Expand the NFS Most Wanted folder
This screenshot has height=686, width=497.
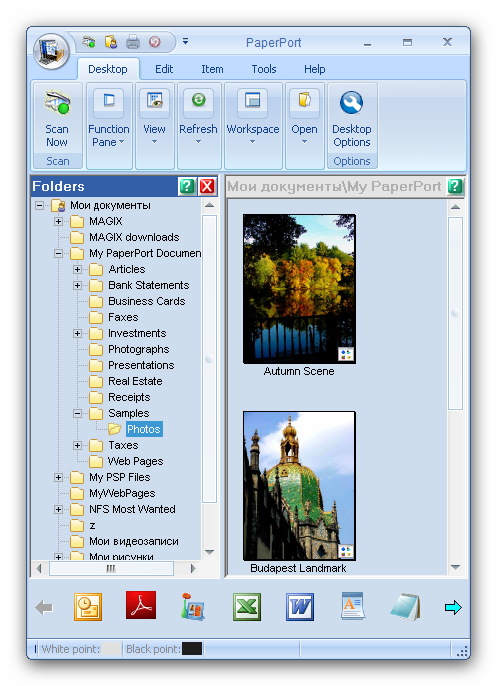58,509
